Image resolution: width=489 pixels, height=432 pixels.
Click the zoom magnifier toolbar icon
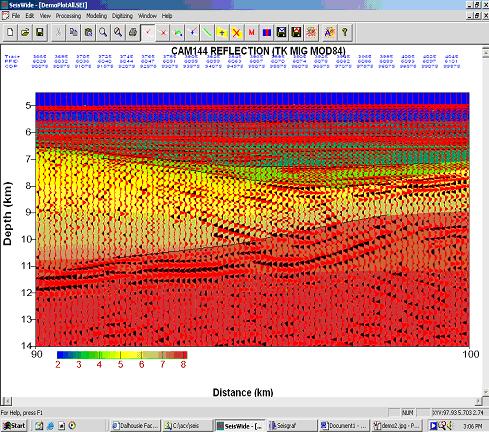(x=103, y=32)
